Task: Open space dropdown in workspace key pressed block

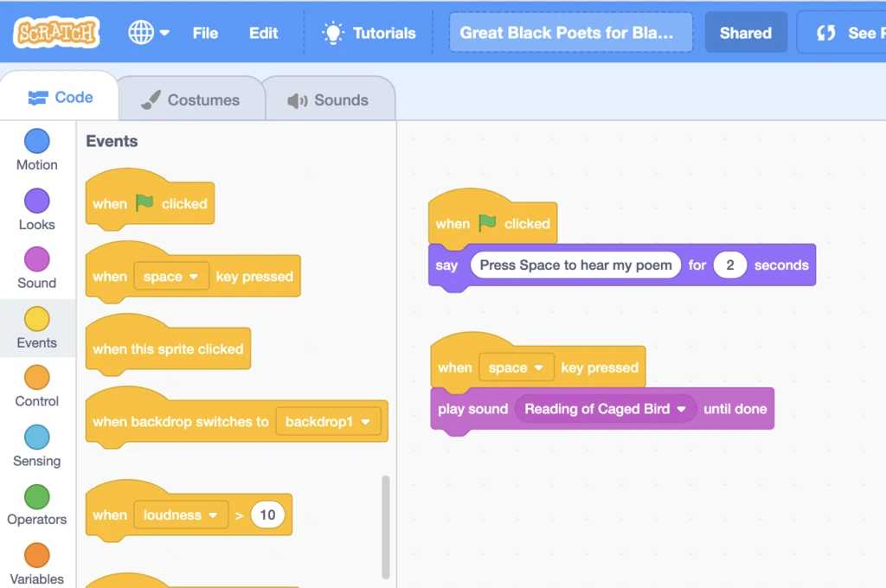Action: 517,367
